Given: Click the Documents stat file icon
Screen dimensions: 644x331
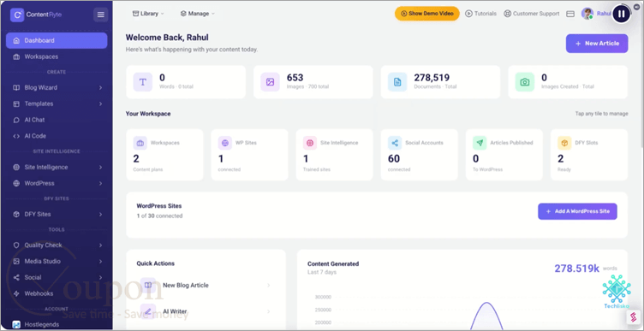Looking at the screenshot, I should [x=397, y=82].
